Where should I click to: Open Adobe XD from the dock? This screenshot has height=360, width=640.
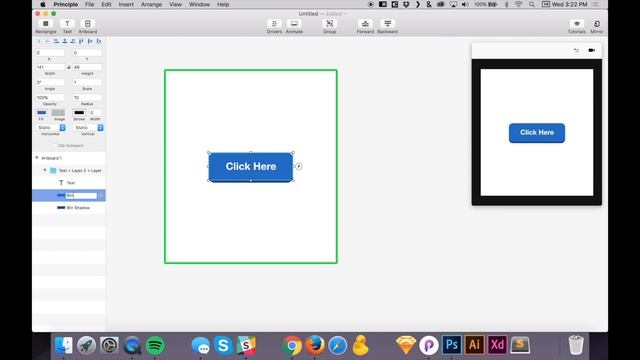497,345
